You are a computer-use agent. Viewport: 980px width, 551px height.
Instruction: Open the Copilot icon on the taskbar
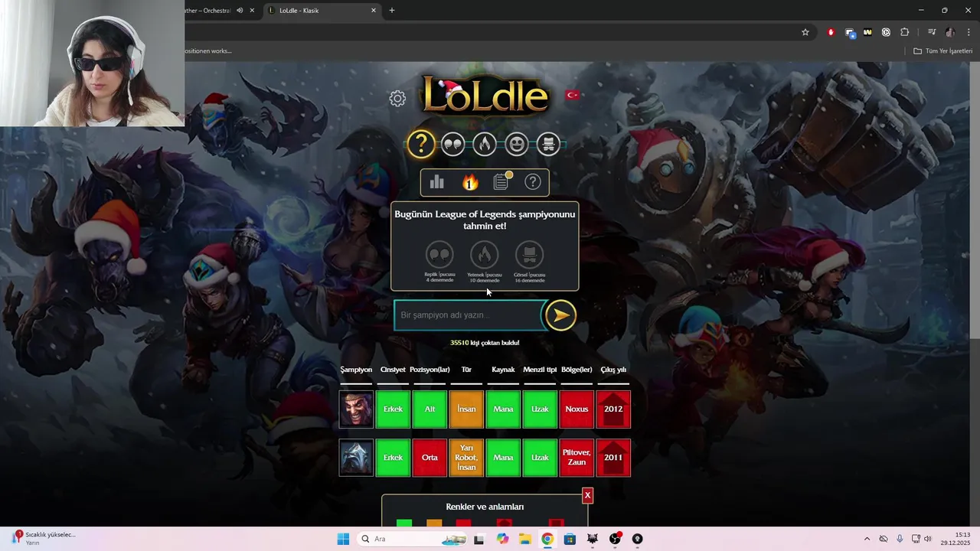coord(502,539)
